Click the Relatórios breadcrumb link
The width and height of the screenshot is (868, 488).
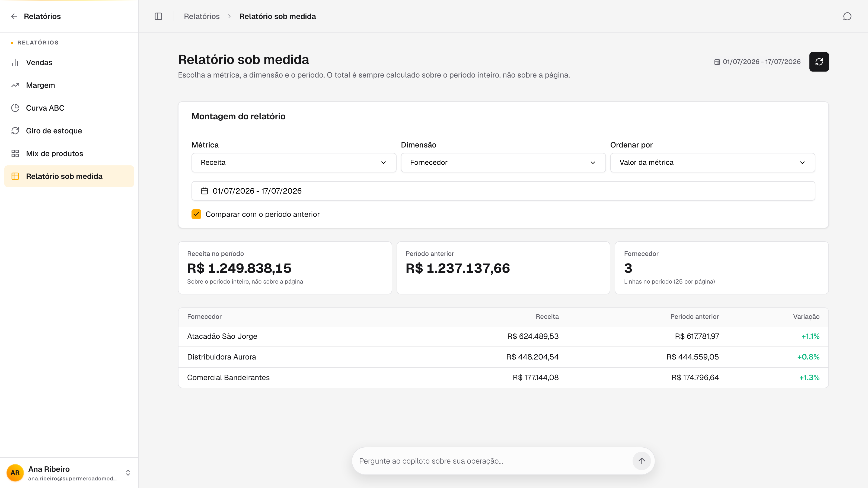pyautogui.click(x=202, y=16)
